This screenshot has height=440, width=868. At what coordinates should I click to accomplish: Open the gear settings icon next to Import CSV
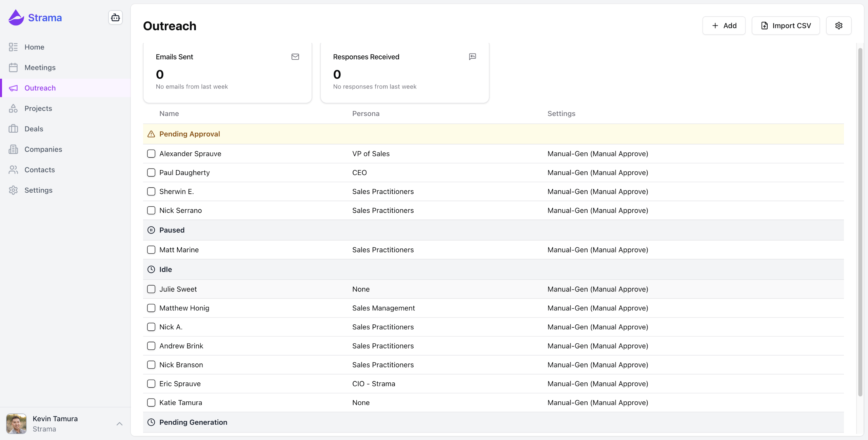pos(839,25)
